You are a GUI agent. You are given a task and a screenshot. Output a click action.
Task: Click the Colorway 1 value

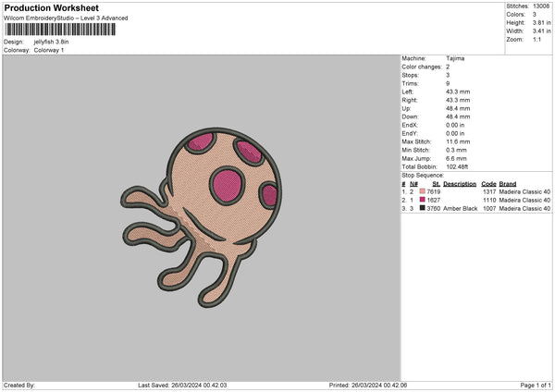click(49, 49)
